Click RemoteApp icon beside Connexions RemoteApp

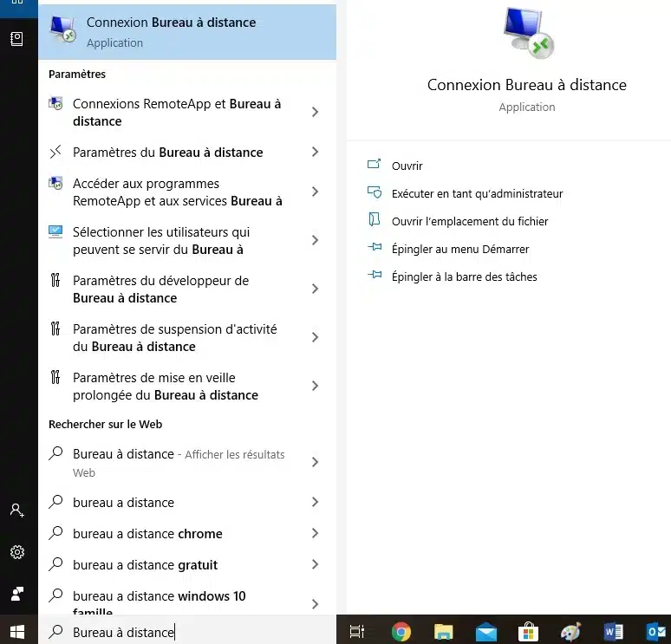pos(55,103)
